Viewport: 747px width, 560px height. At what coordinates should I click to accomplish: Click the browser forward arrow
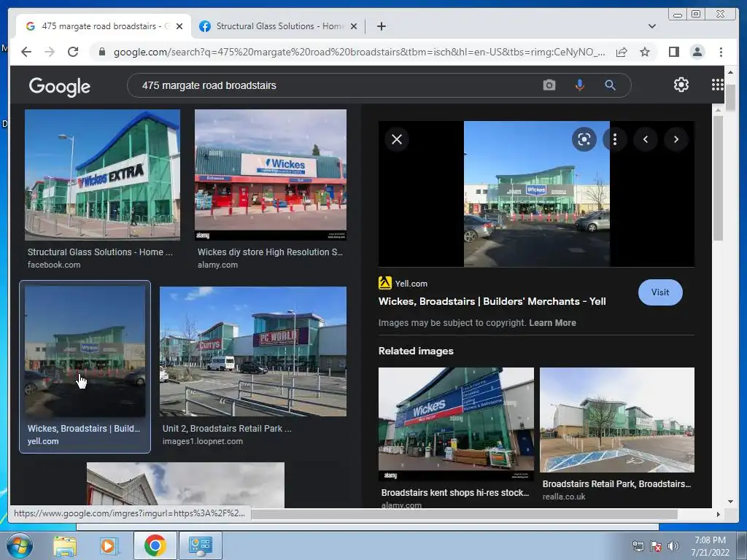[x=50, y=52]
